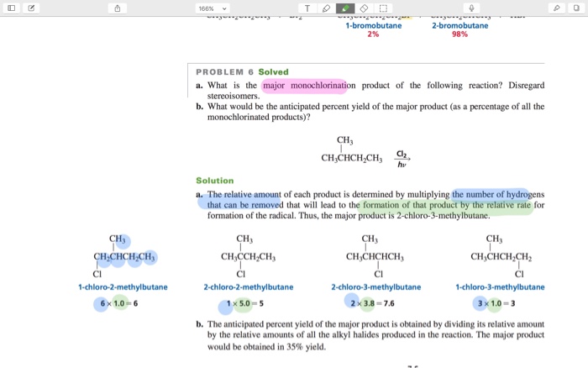Screen dimensions: 588x368
Task: Click the '2 × 3.8 = 7.6' calculation
Action: (375, 303)
